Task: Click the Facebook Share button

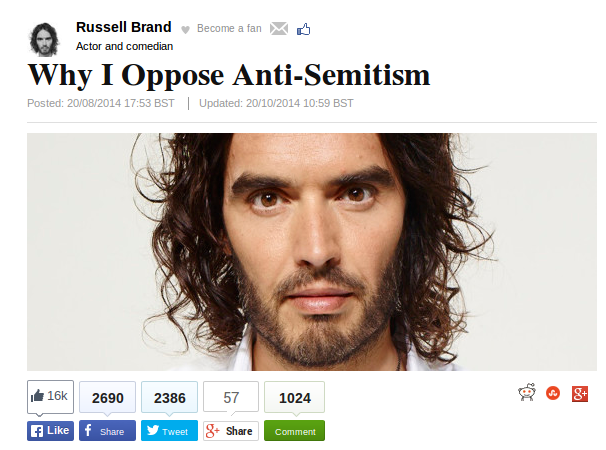Action: (x=107, y=431)
